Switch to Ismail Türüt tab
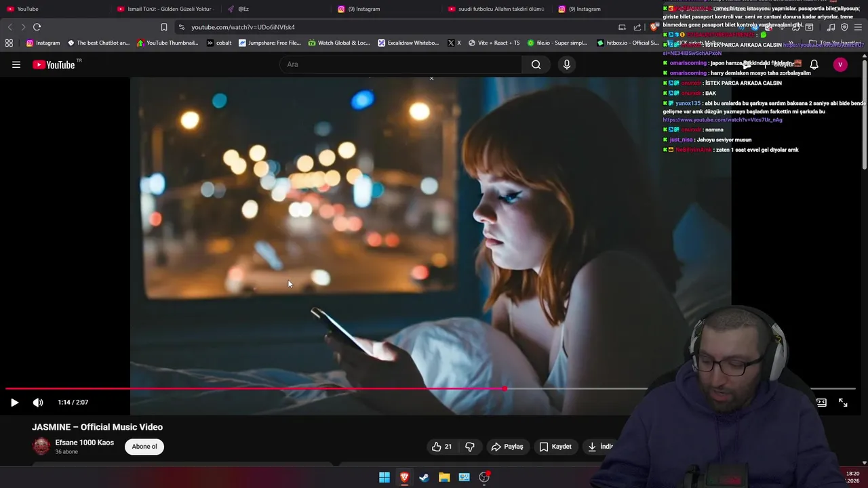Screen dimensions: 868x488 (165, 9)
